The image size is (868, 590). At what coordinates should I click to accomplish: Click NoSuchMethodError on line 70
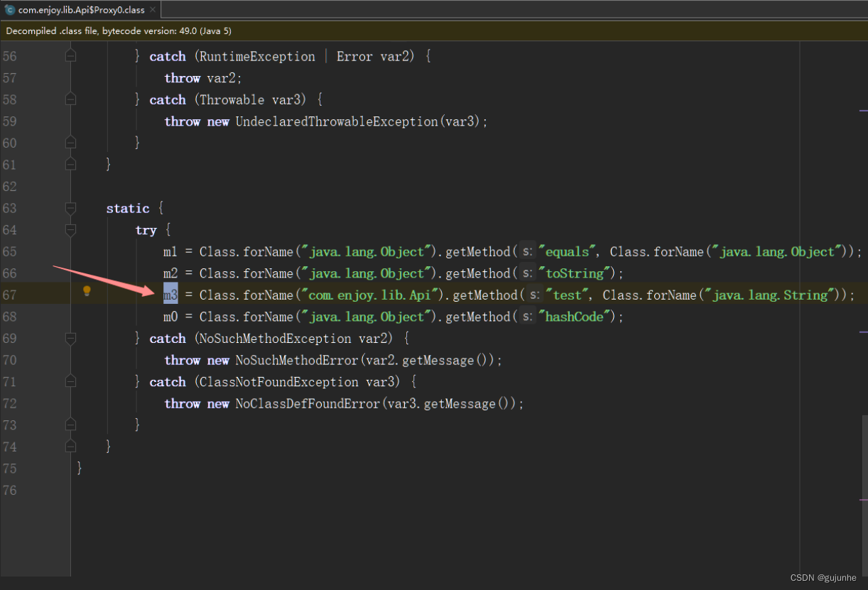(x=297, y=360)
